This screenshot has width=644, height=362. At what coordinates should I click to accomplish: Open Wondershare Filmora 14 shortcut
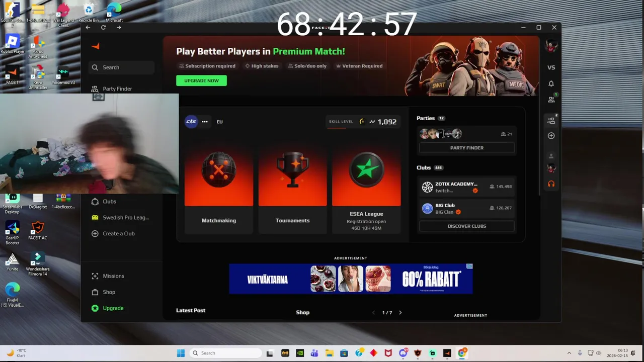pyautogui.click(x=38, y=264)
